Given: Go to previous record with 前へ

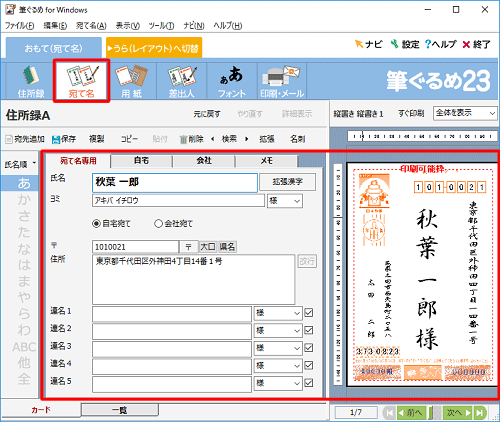Looking at the screenshot, I should tap(412, 413).
